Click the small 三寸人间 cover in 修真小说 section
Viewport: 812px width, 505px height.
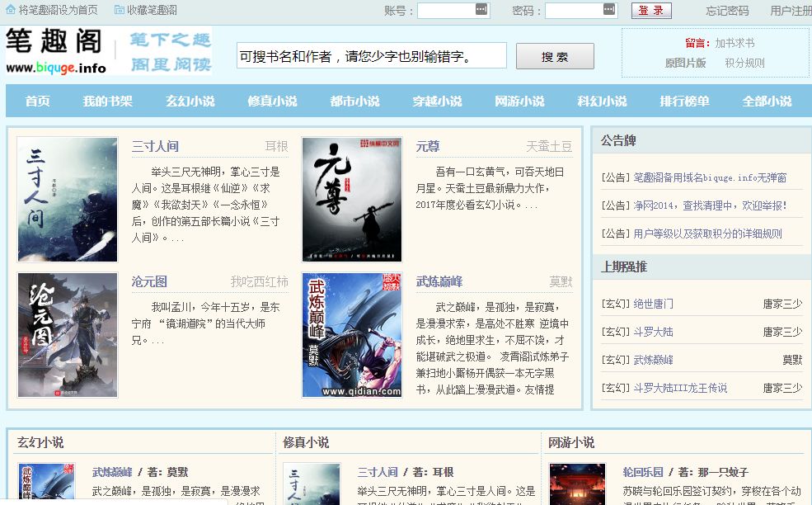312,484
